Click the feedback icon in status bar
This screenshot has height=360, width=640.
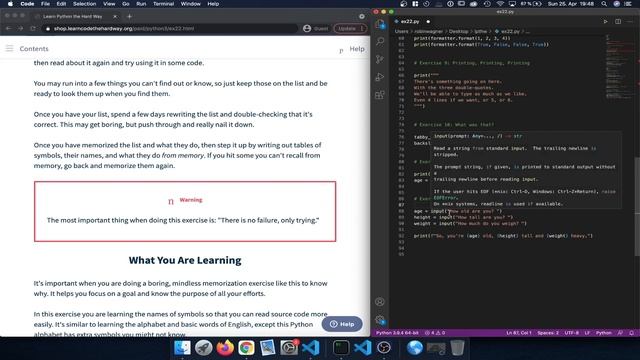point(620,333)
